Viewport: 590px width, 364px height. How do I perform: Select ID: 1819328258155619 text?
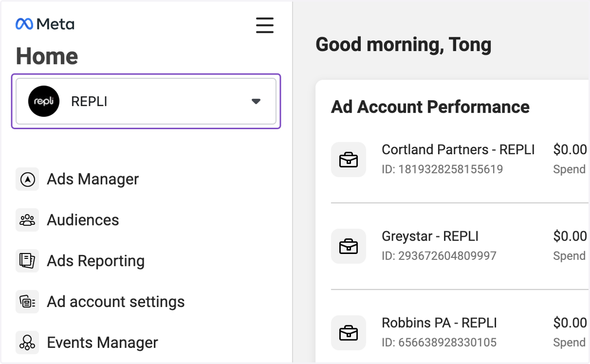pos(442,169)
